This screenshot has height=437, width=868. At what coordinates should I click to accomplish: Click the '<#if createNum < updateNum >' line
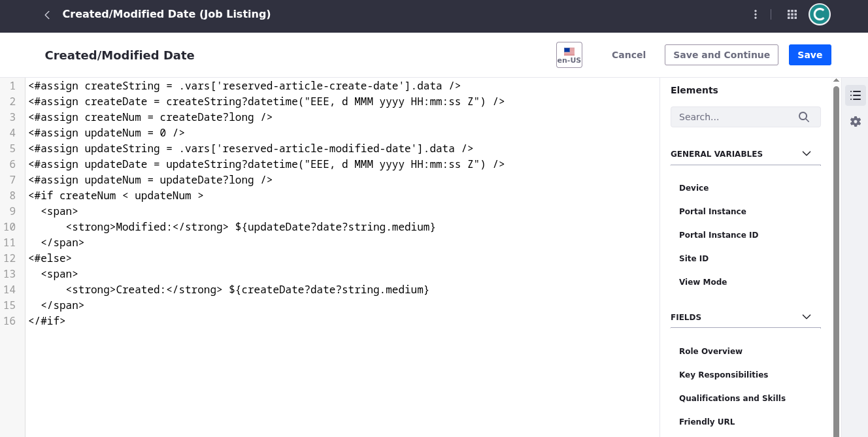(x=116, y=195)
